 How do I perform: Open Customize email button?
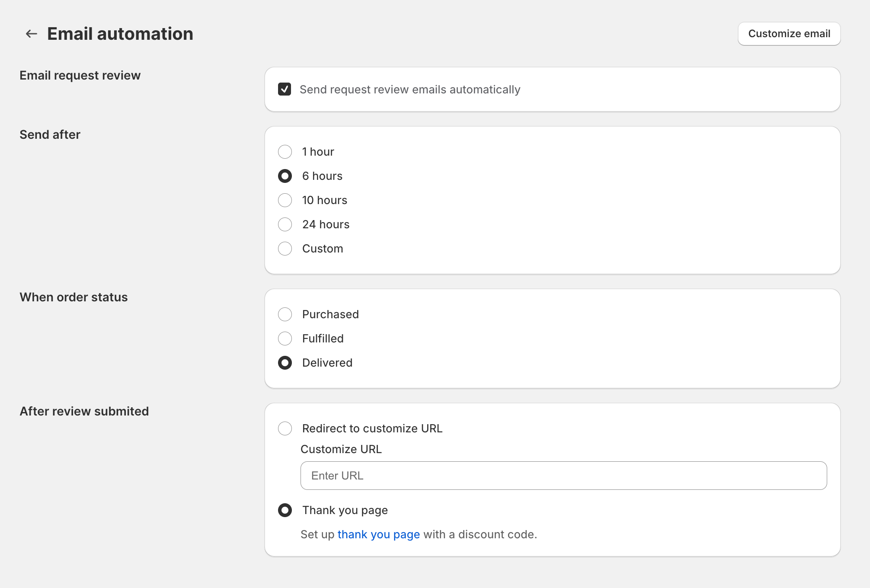789,34
